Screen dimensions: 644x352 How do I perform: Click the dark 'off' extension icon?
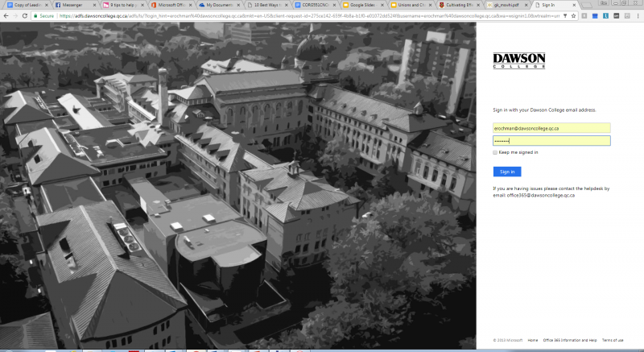(616, 15)
